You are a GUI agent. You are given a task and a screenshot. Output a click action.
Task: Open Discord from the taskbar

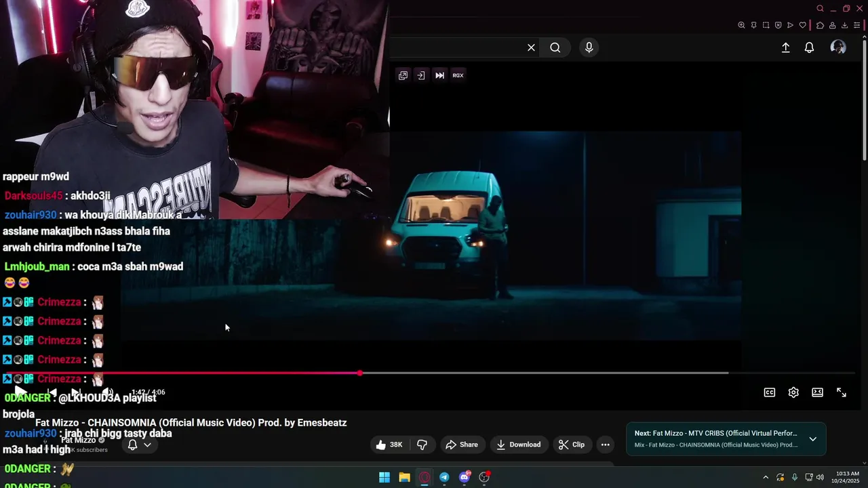coord(465,477)
